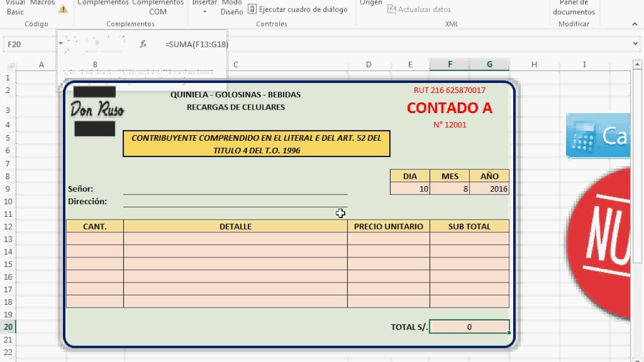The image size is (644, 362).
Task: Open macro security warning icon
Action: (63, 9)
